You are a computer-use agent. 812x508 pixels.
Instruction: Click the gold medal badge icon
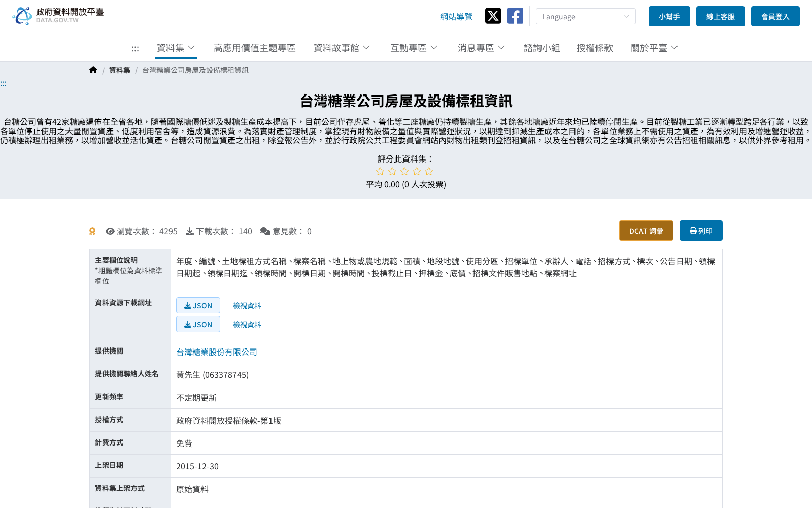(92, 231)
